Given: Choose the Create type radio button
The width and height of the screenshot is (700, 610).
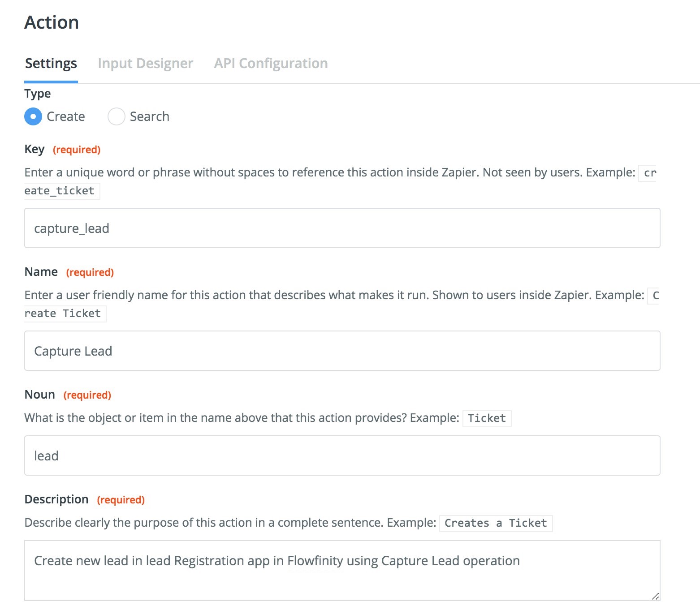Looking at the screenshot, I should (33, 116).
